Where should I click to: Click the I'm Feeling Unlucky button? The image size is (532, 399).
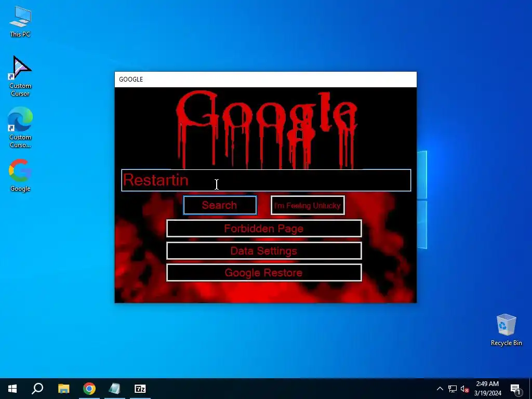308,205
